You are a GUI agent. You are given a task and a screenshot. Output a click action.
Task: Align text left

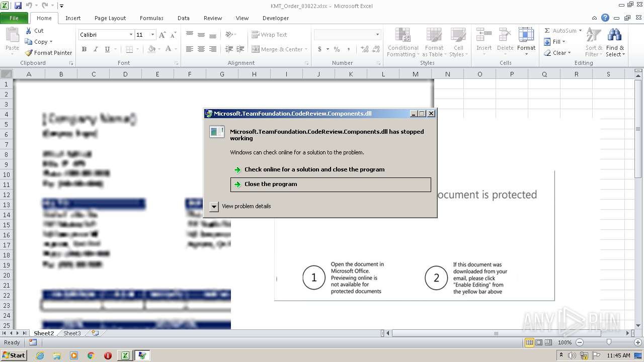click(190, 49)
